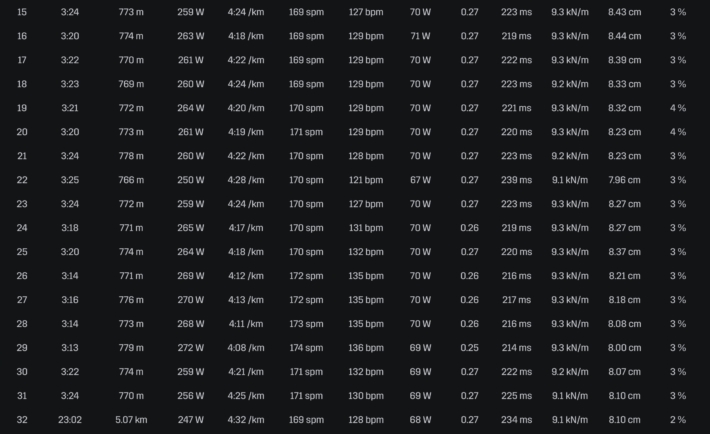The height and width of the screenshot is (434, 710).
Task: Select the 0.25 ratio value in lap 29
Action: pyautogui.click(x=469, y=348)
